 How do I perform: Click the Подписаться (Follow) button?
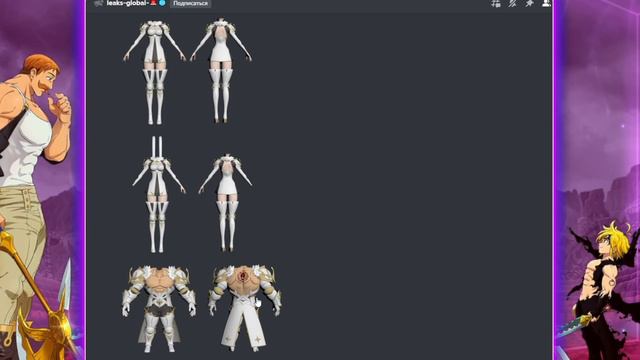190,3
